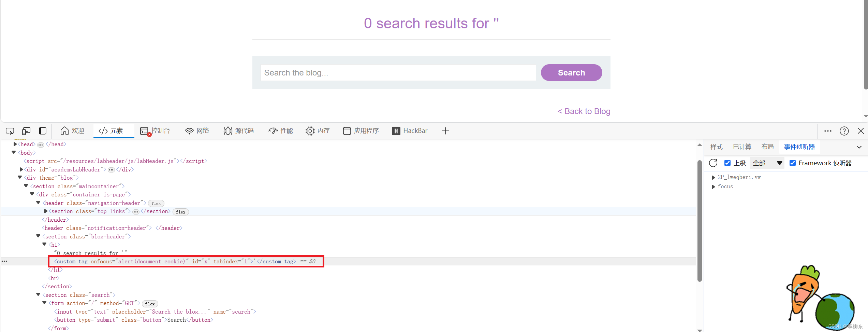Screen dimensions: 868x332
Task: Select the labHeader.js script element row
Action: coord(115,161)
